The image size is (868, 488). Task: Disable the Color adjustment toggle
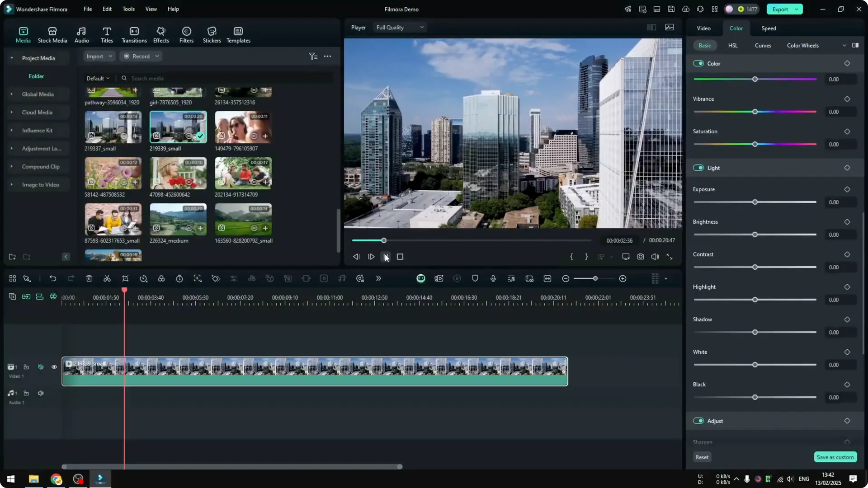698,63
